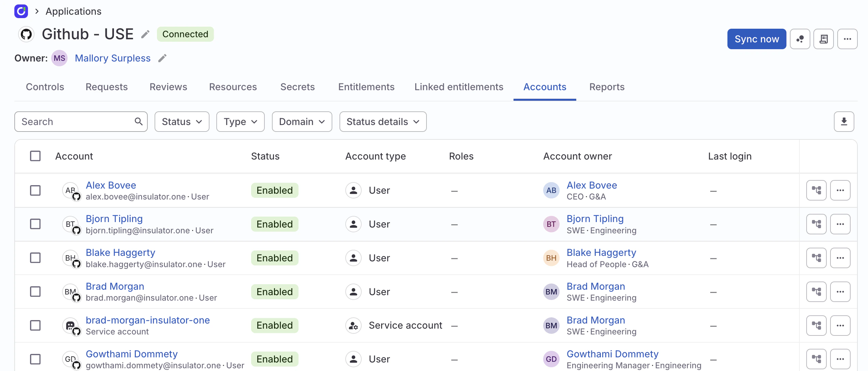Click the sharing graph icon near Sync now
Screen dimensions: 868x371
[800, 39]
